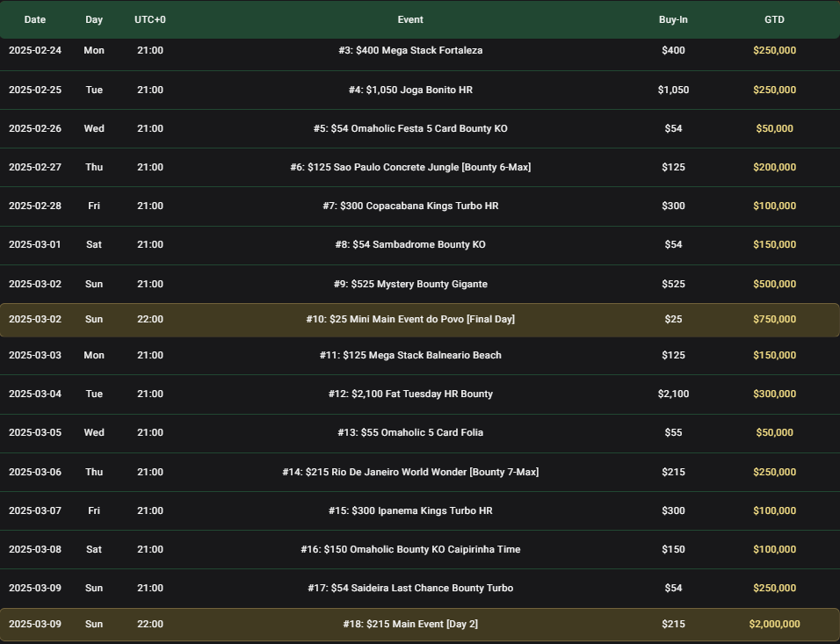This screenshot has width=840, height=644.
Task: Open #9: $525 Mystery Bounty Gigante
Action: coord(410,284)
